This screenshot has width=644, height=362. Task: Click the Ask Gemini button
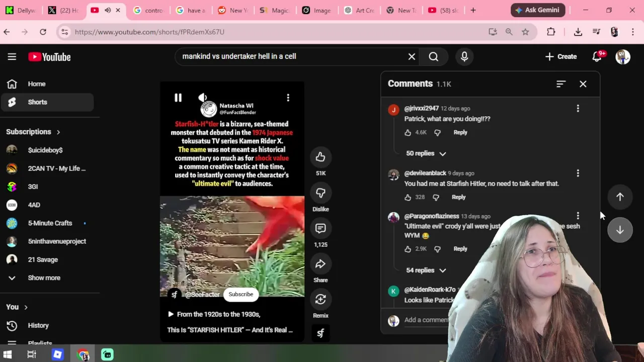(538, 10)
